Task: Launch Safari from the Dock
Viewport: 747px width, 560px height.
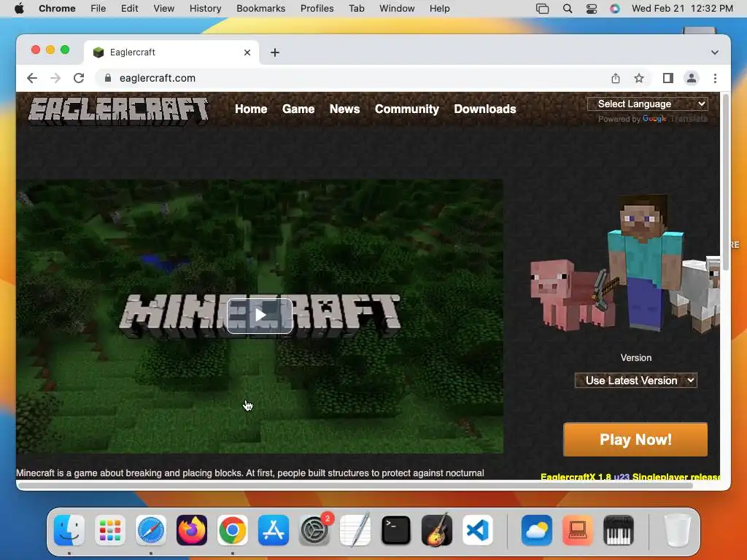Action: click(x=151, y=530)
